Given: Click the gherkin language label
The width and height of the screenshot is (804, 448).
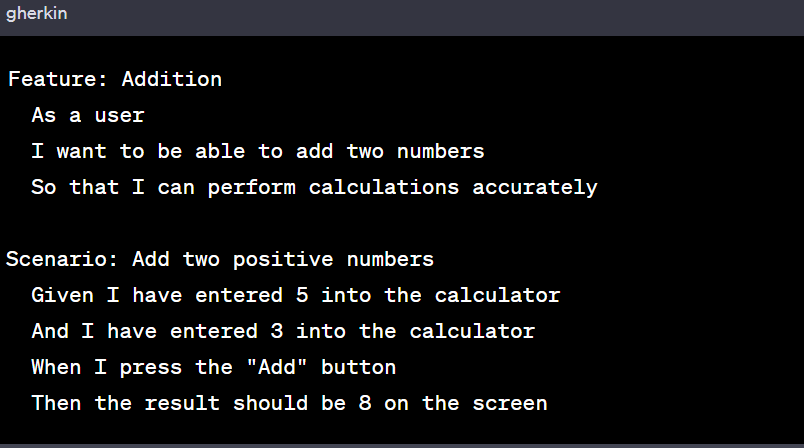Looking at the screenshot, I should pos(36,13).
